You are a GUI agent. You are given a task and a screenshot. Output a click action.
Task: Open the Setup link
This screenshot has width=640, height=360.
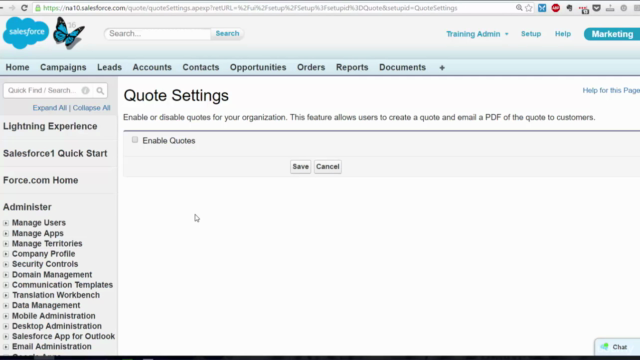(531, 34)
